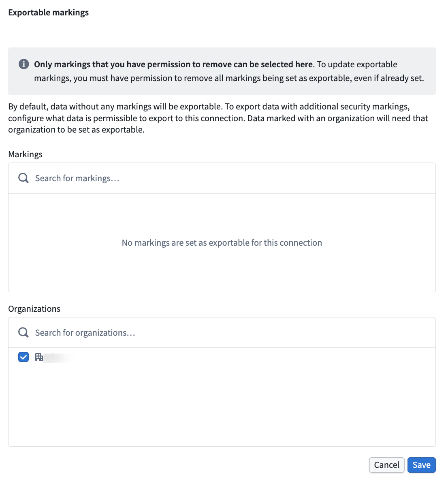The image size is (448, 480).
Task: Click the building icon next to the selected organization
Action: 38,357
